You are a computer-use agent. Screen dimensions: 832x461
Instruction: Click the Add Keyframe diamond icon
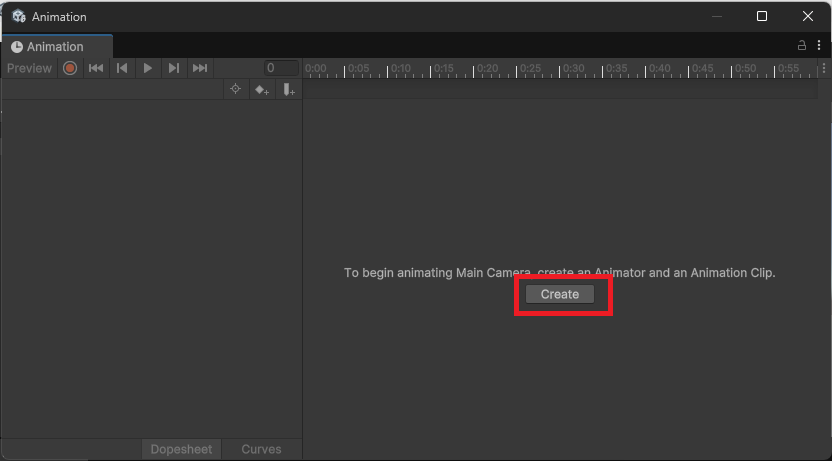click(262, 90)
